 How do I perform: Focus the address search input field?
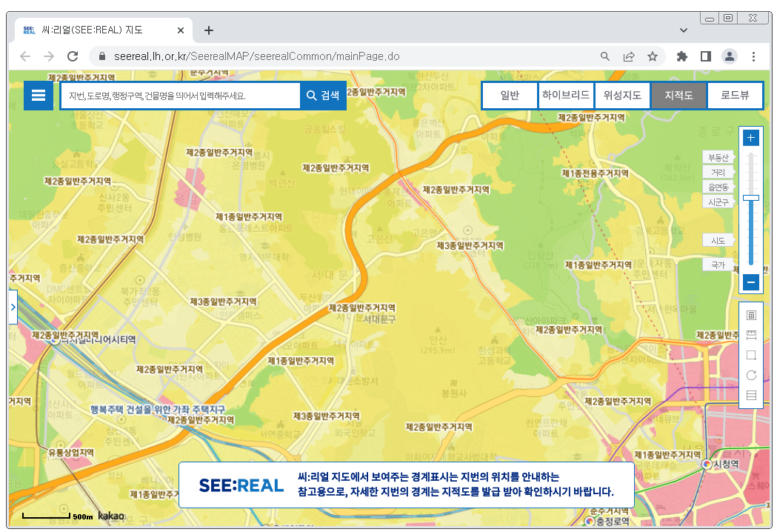pyautogui.click(x=180, y=96)
